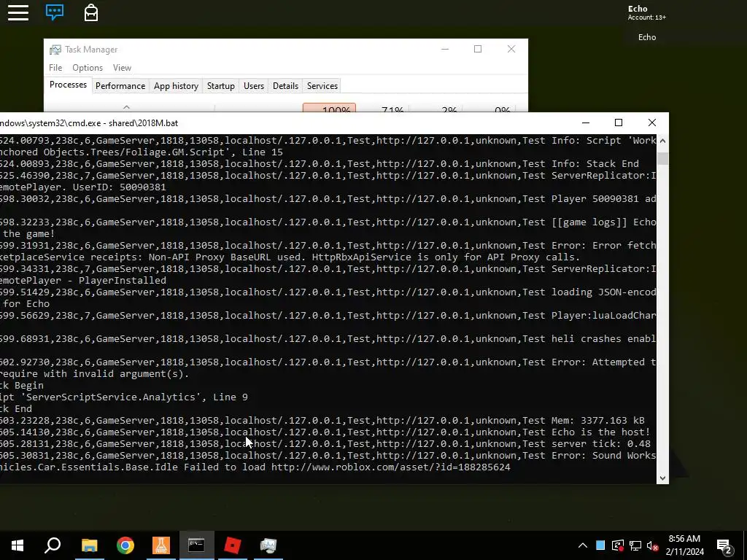Toggle the Roblox chat window icon
Screen dimensions: 747x560
coord(54,12)
